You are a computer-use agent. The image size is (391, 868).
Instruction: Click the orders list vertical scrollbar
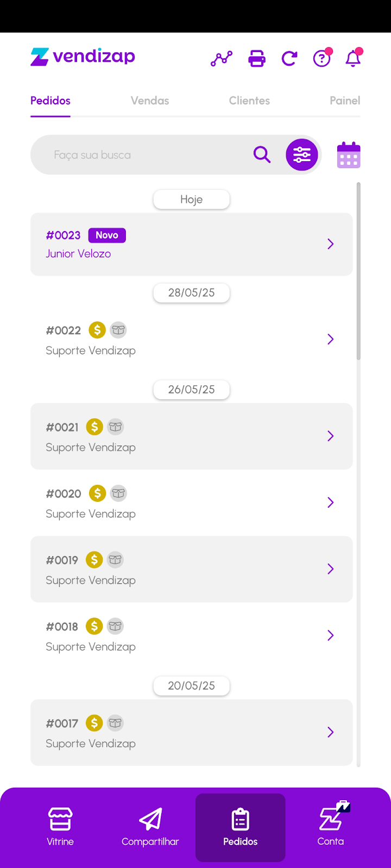coord(358,271)
